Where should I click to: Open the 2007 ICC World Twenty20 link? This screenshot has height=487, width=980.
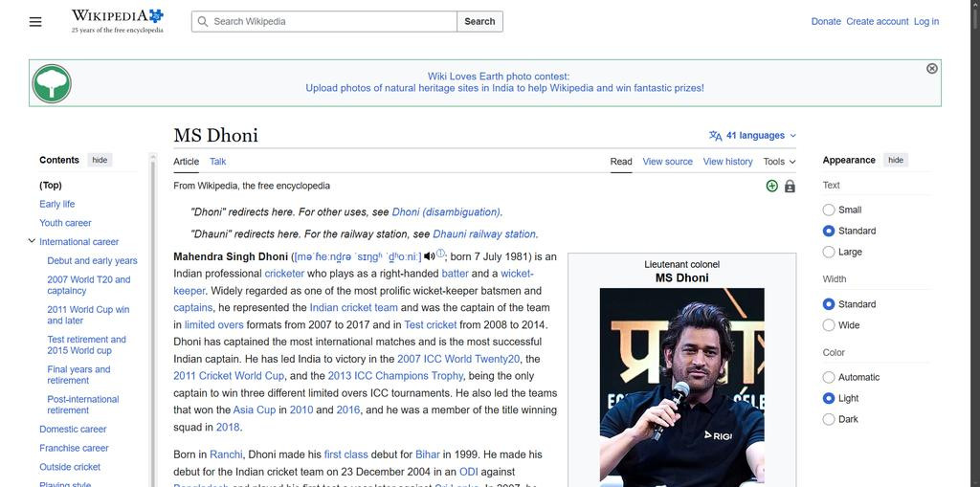(458, 359)
